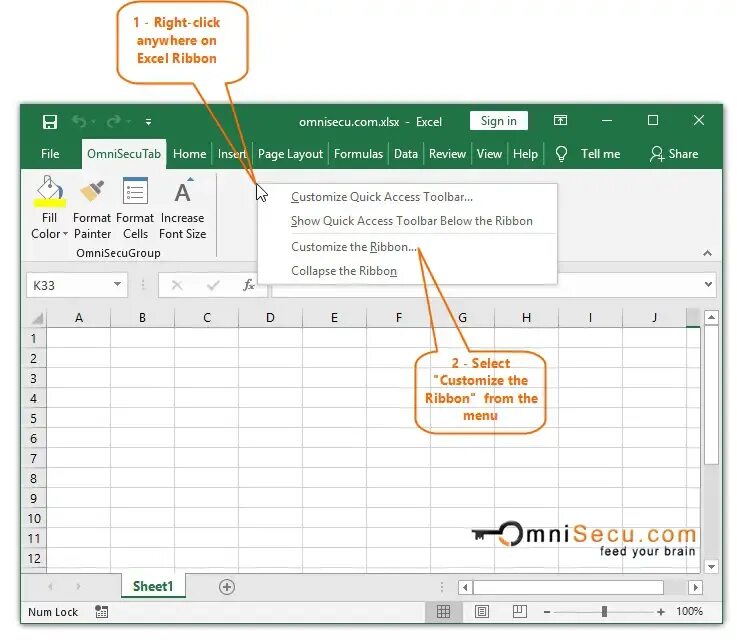The height and width of the screenshot is (640, 737).
Task: Open the Help tab
Action: (525, 154)
